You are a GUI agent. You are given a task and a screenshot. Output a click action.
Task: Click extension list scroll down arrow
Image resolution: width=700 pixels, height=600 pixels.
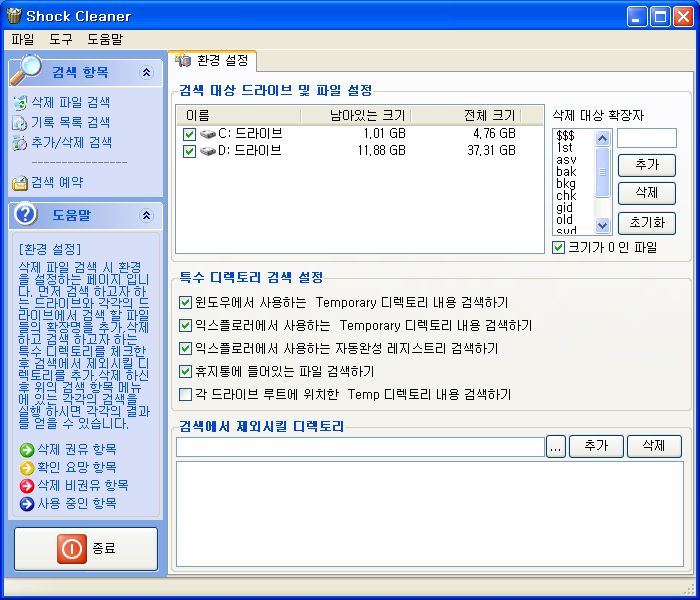click(603, 225)
